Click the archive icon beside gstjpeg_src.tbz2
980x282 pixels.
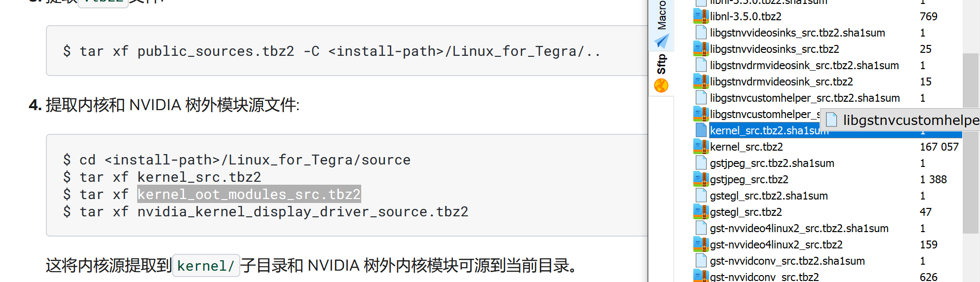(701, 179)
